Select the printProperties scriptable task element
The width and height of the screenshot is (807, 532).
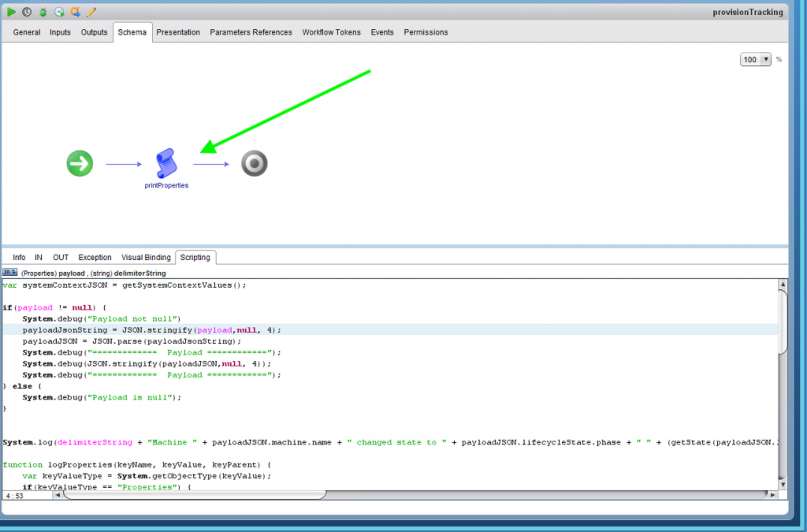(x=166, y=164)
